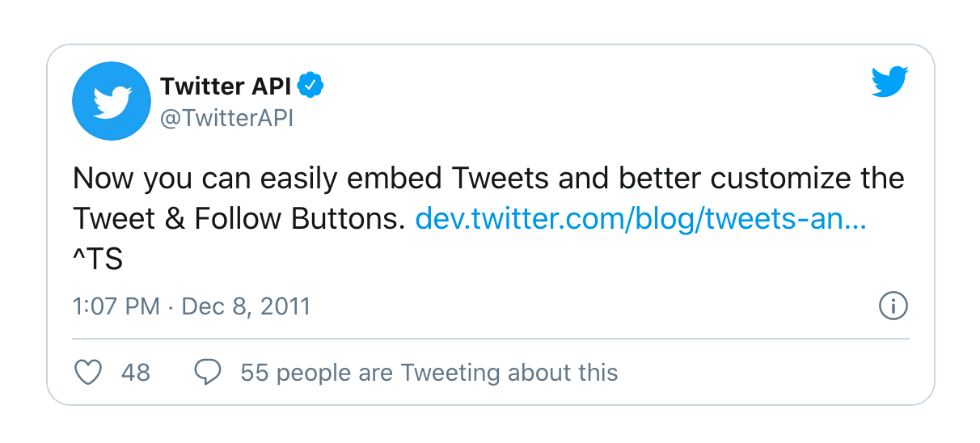Click the like count number 48
This screenshot has height=443, width=980.
[x=136, y=373]
